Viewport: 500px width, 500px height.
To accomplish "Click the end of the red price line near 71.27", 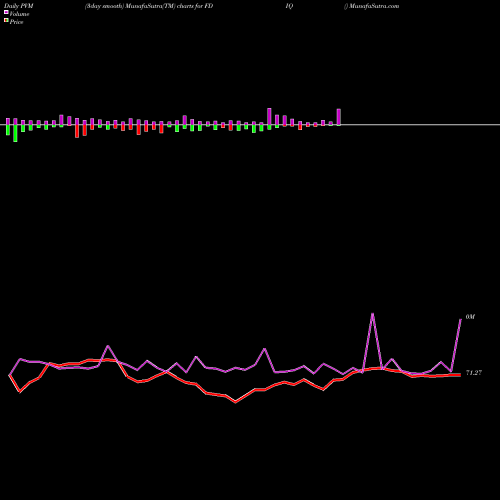I will point(460,375).
